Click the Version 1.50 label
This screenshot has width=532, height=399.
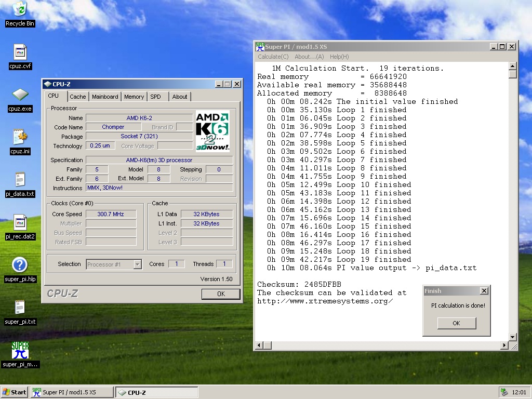tap(216, 279)
